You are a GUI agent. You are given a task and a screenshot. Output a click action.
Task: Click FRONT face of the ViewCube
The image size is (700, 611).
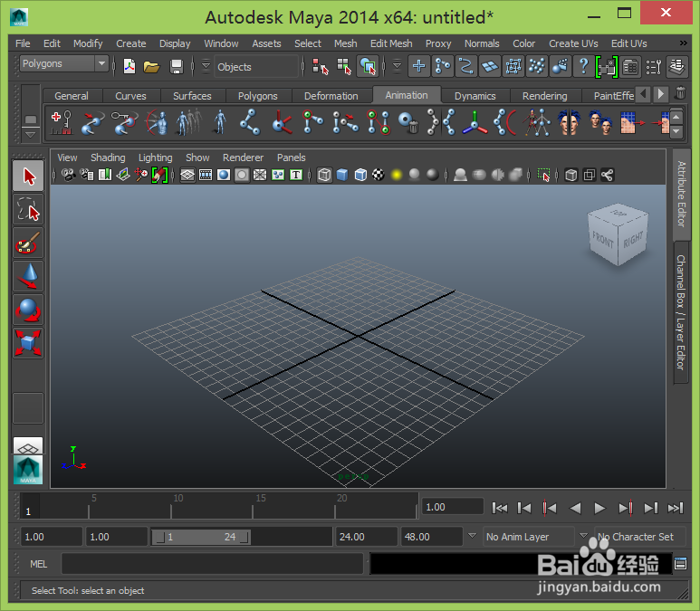click(x=603, y=240)
